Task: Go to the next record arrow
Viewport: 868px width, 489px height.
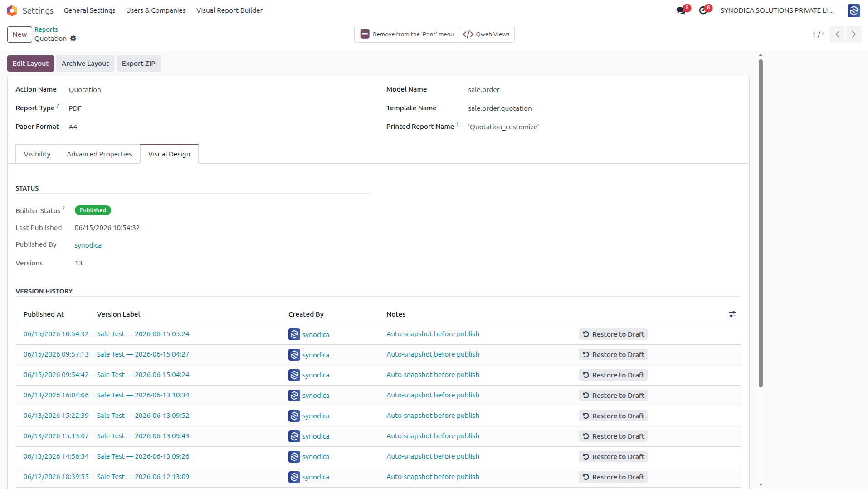Action: 853,34
